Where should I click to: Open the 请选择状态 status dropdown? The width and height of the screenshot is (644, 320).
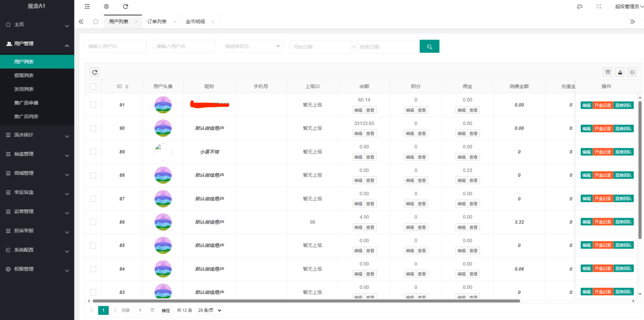click(252, 46)
